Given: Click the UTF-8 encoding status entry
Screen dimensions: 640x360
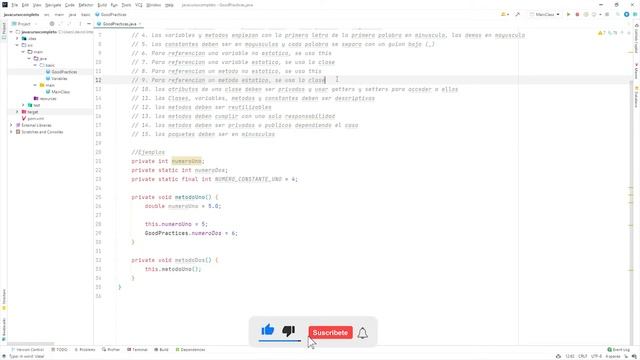Looking at the screenshot, I should coord(596,356).
